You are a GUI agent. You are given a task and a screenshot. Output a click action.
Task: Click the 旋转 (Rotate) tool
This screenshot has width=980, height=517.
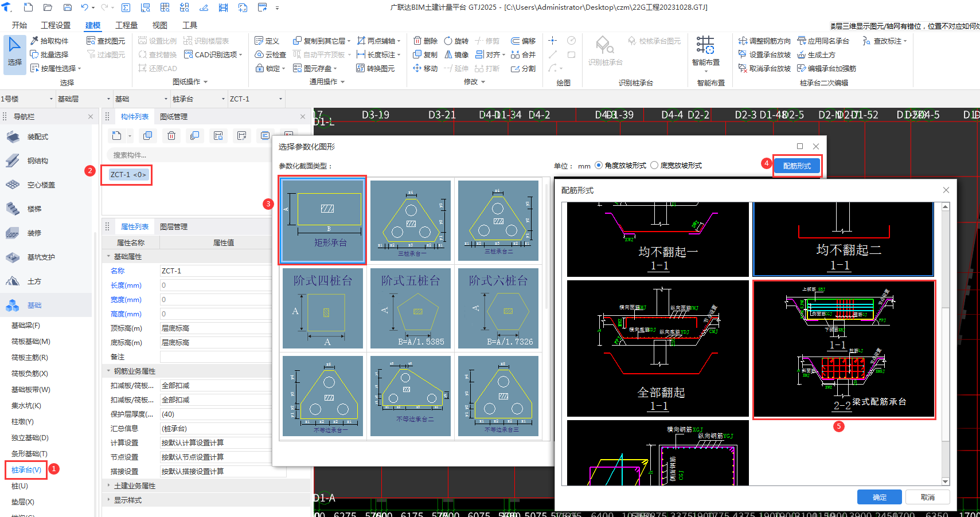[x=456, y=41]
